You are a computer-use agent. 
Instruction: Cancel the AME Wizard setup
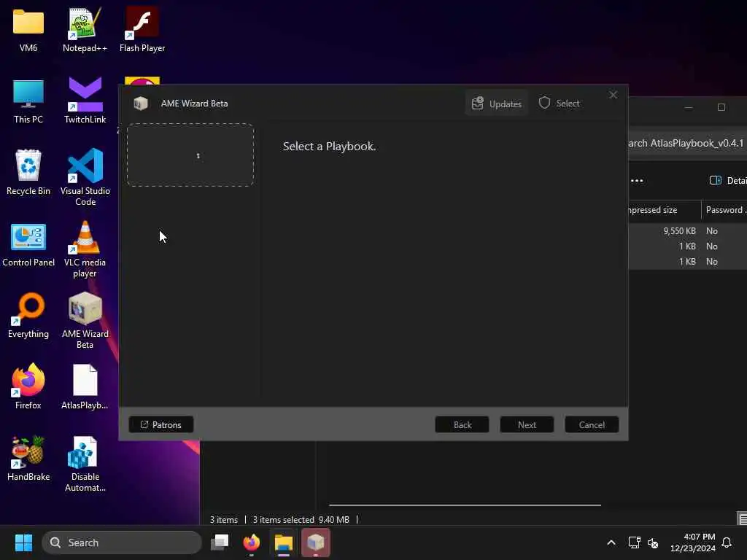[x=592, y=424]
